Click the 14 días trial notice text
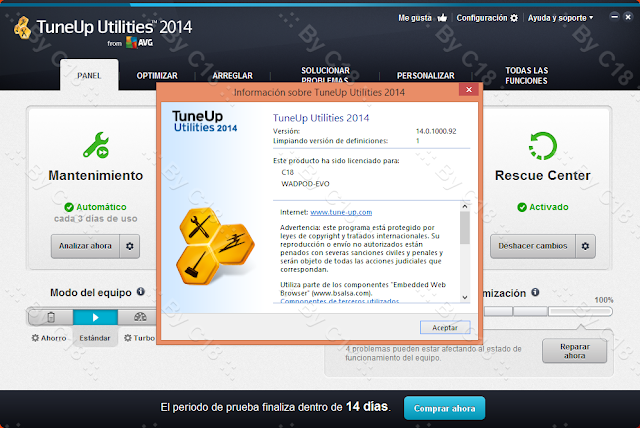 (x=276, y=407)
